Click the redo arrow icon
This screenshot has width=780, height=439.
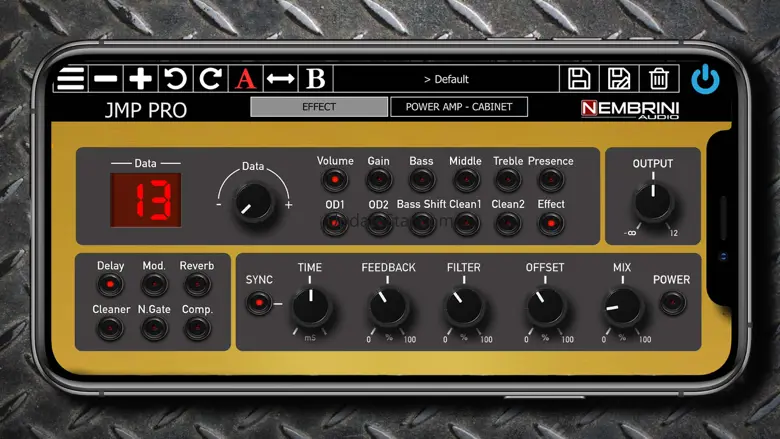[x=210, y=79]
